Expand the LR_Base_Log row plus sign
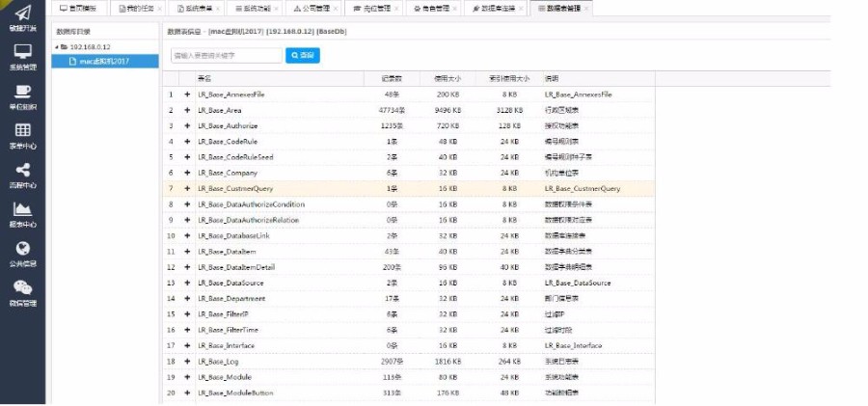Image resolution: width=868 pixels, height=406 pixels. point(187,361)
